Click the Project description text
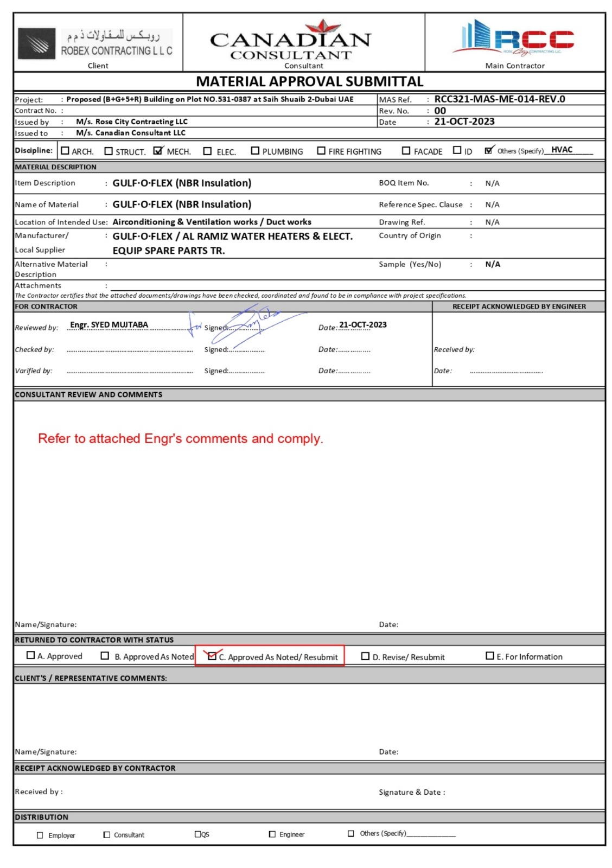This screenshot has width=612, height=868. click(x=210, y=99)
